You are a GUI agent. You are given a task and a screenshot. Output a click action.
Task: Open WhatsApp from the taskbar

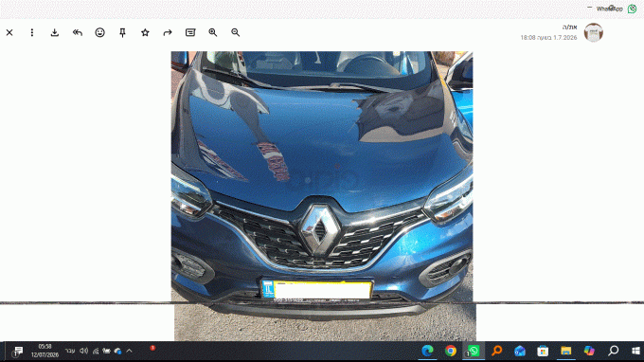point(474,351)
